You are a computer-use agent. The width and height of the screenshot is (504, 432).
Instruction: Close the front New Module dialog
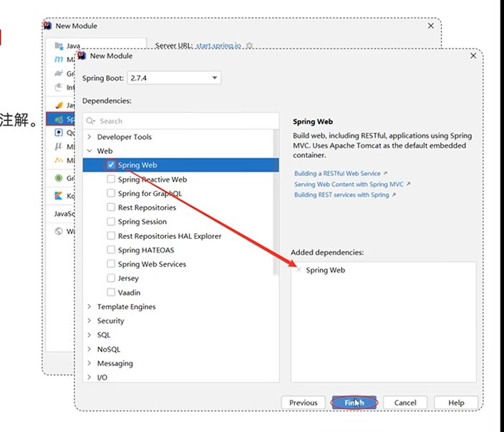(x=473, y=56)
